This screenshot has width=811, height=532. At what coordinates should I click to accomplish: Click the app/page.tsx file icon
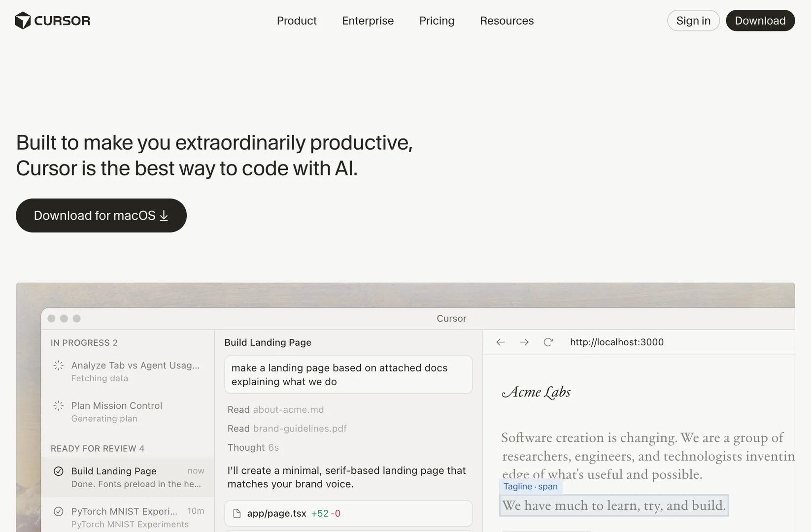coord(237,514)
